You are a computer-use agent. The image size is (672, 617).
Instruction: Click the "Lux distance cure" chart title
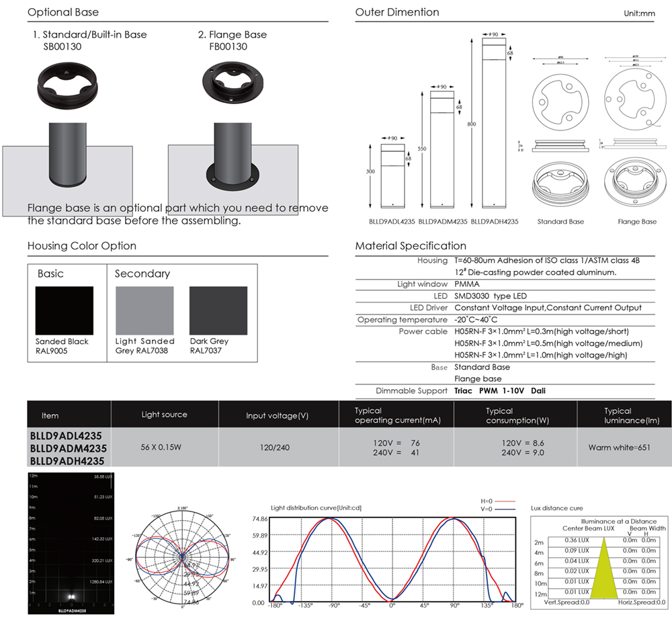click(556, 508)
